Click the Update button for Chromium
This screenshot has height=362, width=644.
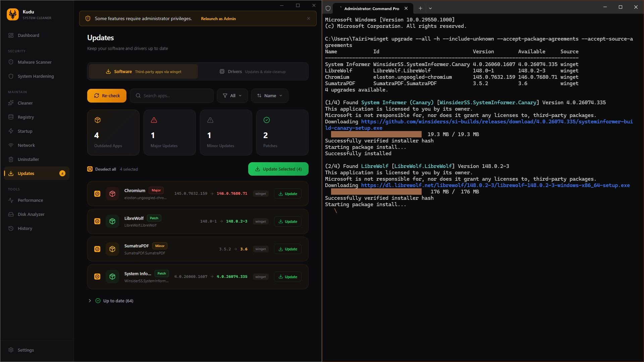[x=288, y=194]
